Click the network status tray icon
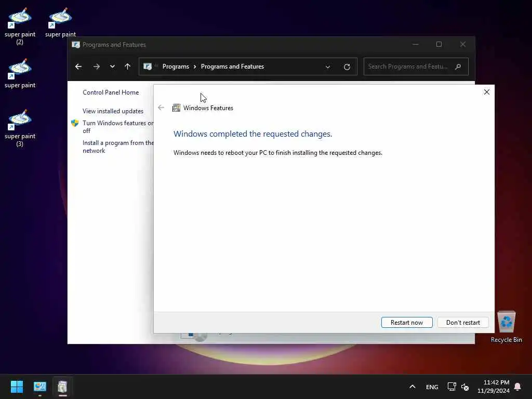This screenshot has width=532, height=399. pos(451,387)
